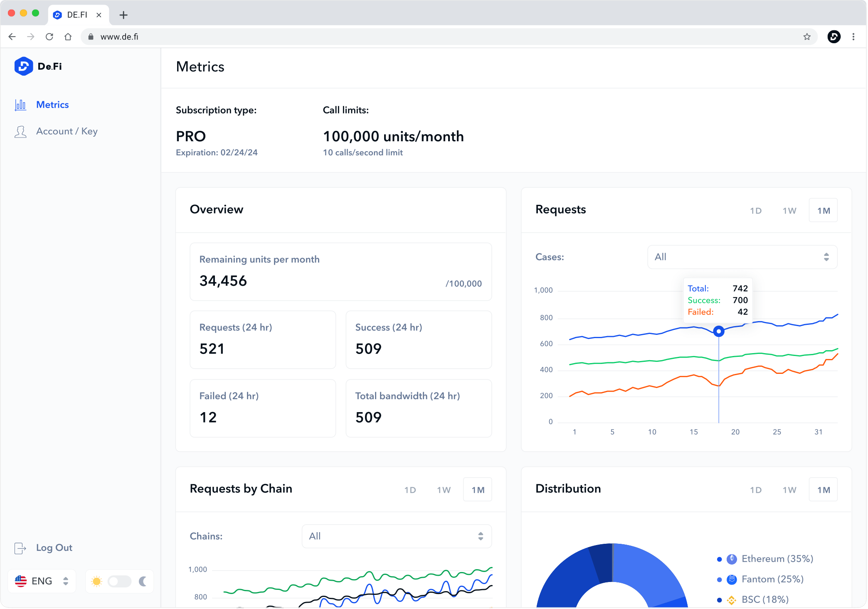Click the De.Fi logo in the sidebar
This screenshot has height=609, width=868.
[24, 66]
